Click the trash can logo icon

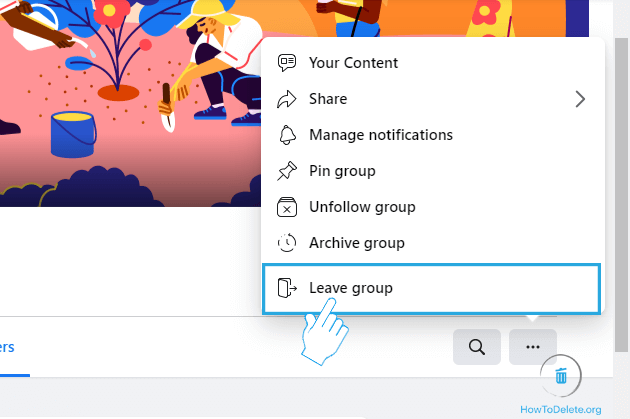[561, 376]
